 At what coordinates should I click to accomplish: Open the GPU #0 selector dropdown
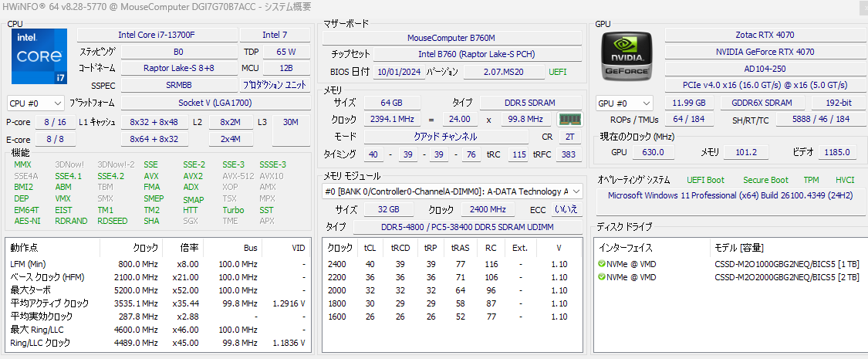pos(624,103)
